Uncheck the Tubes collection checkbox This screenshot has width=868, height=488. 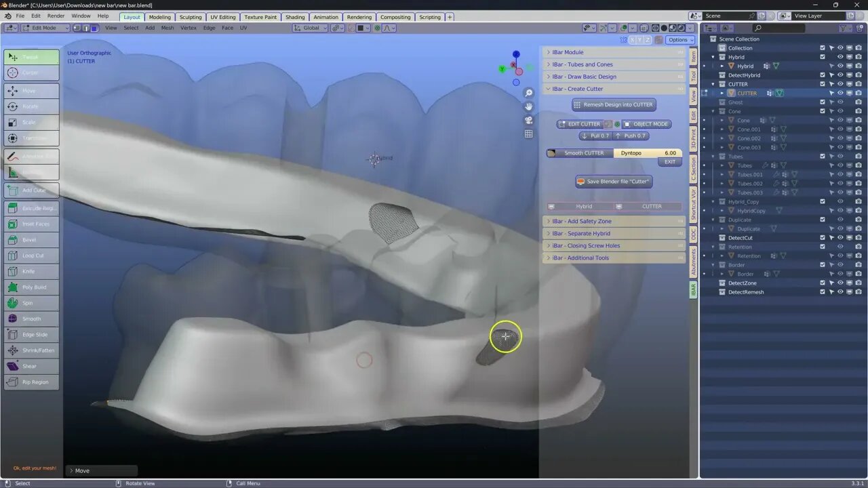click(x=823, y=157)
